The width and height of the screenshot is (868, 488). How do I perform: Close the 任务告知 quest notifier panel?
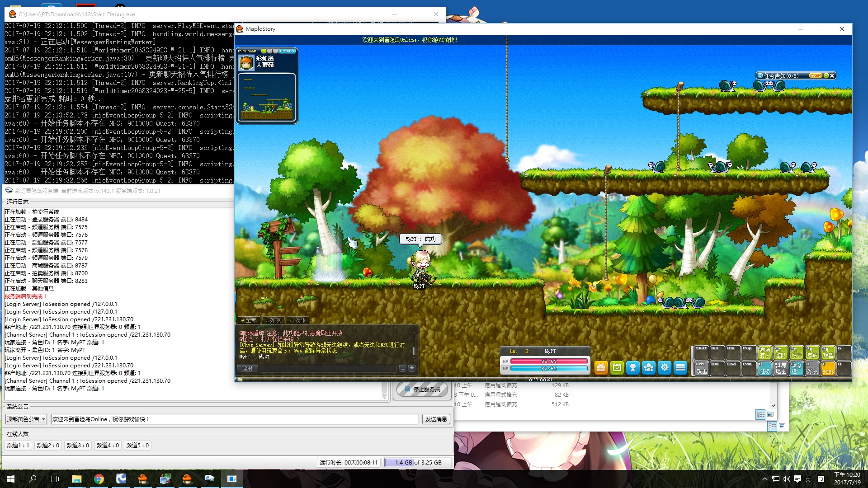coord(832,76)
